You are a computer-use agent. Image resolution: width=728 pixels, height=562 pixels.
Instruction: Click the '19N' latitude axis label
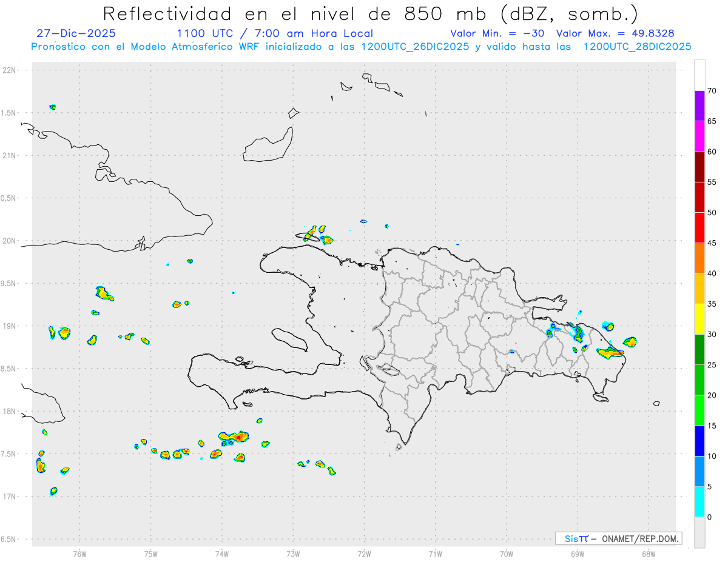coord(10,326)
